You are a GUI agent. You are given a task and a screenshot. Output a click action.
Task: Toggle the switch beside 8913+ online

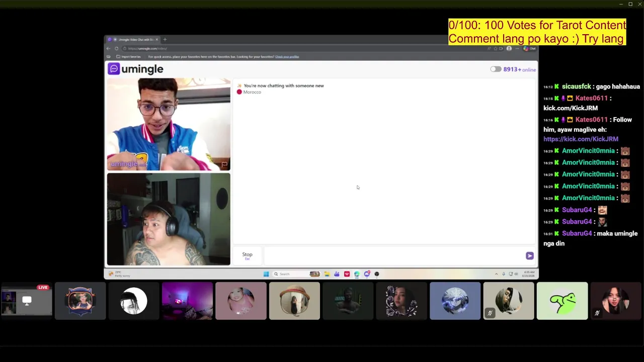[496, 69]
